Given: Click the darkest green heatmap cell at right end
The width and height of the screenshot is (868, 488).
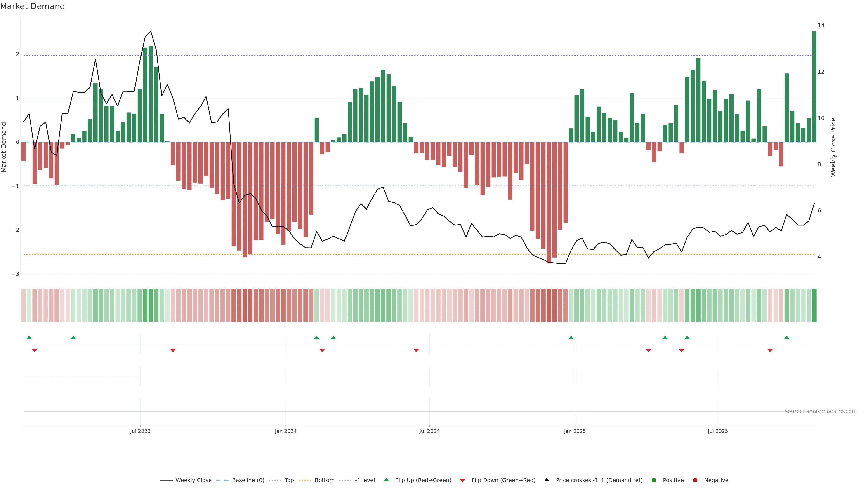Looking at the screenshot, I should coord(814,305).
